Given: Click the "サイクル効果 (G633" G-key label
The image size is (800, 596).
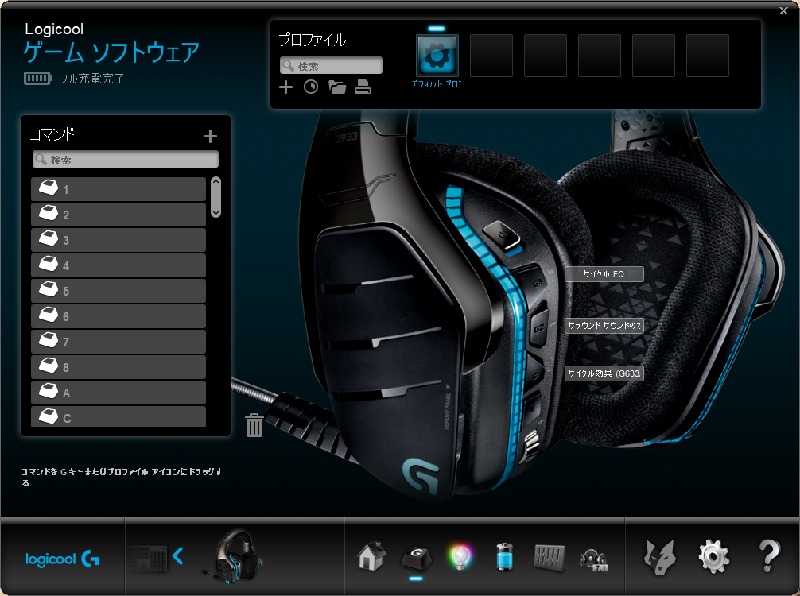Looking at the screenshot, I should 604,374.
